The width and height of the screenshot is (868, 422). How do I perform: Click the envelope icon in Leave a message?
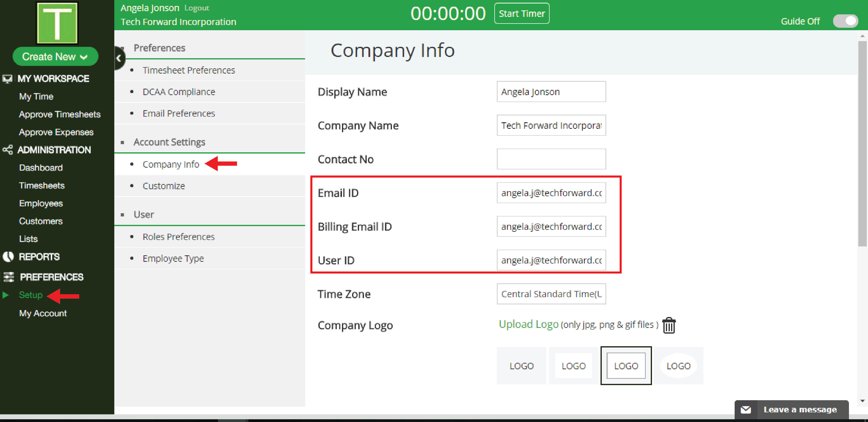point(745,410)
